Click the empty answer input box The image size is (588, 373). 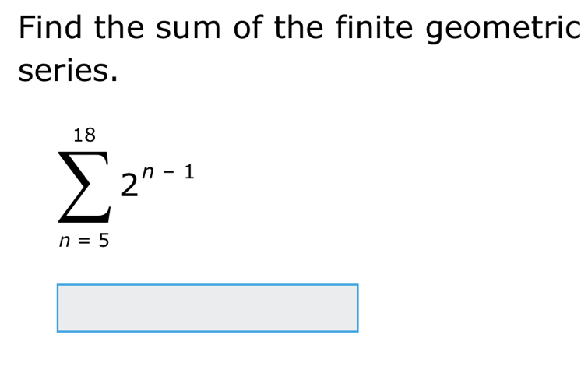click(x=207, y=308)
